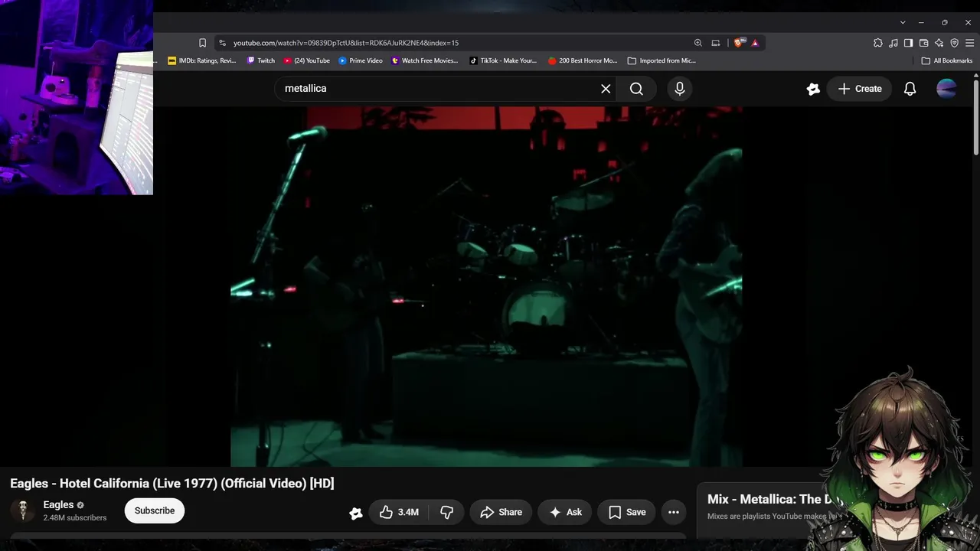Open the Brave VPN shield icon
The image size is (980, 551).
click(x=954, y=43)
